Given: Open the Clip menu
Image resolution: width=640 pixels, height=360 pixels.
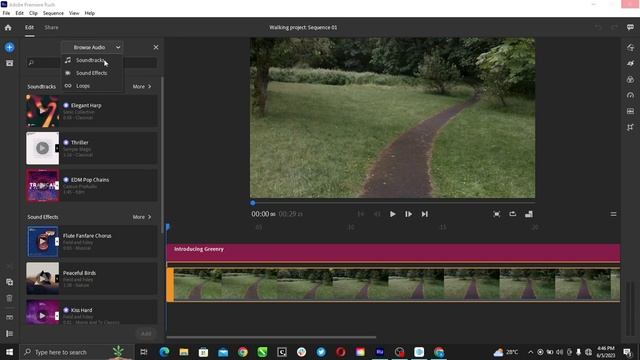Looking at the screenshot, I should click(x=33, y=13).
